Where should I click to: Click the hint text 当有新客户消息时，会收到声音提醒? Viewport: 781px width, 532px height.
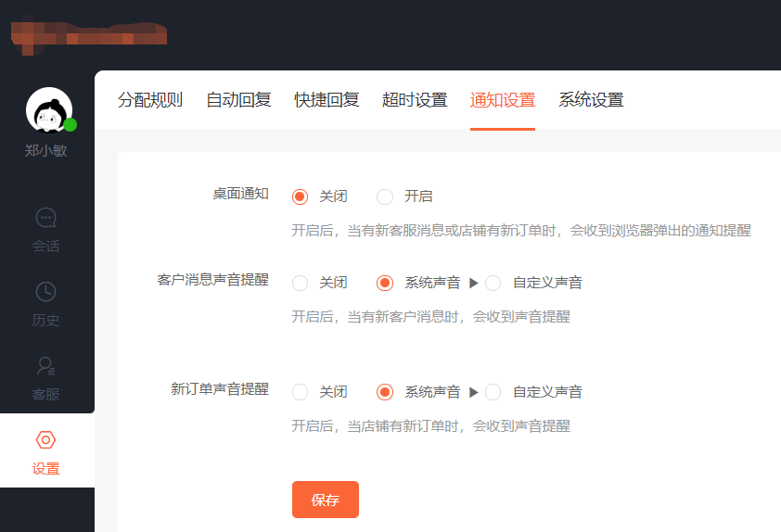tap(430, 317)
